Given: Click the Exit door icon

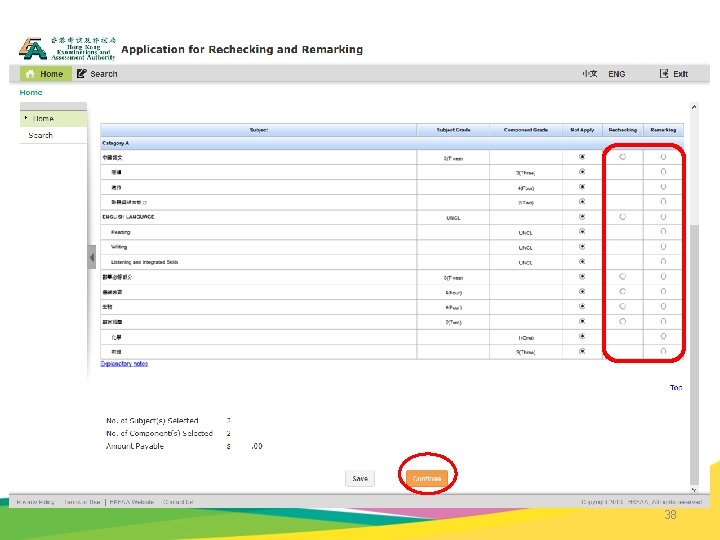Looking at the screenshot, I should (664, 73).
